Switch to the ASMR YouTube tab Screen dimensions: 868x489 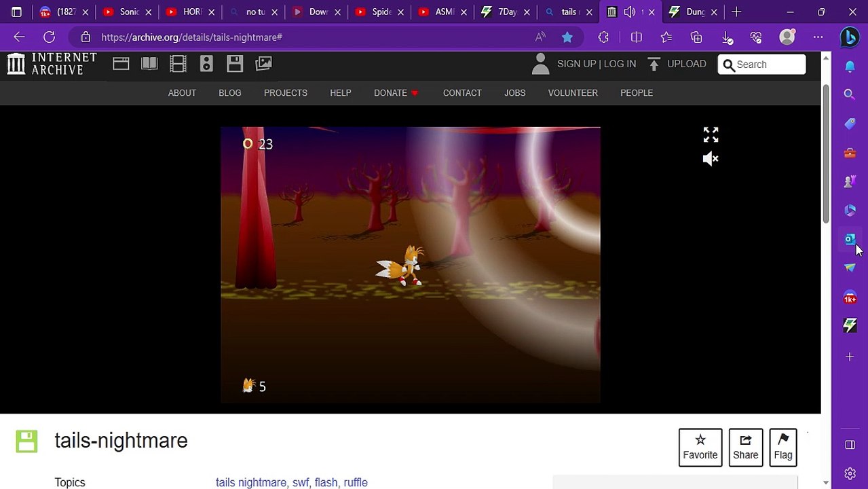tap(442, 12)
